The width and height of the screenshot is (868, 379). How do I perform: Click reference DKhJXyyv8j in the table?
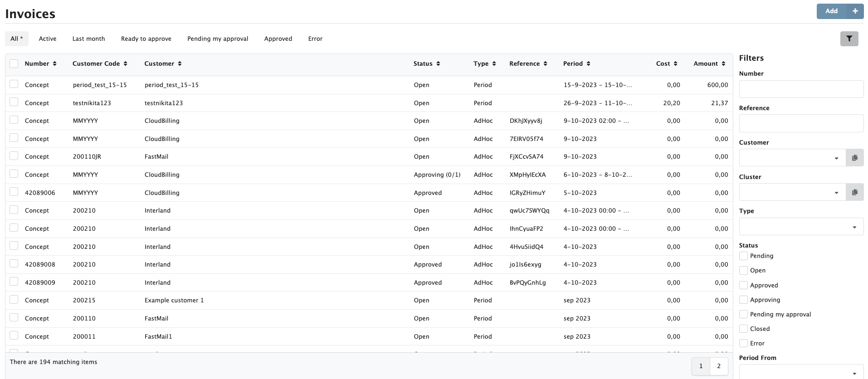pyautogui.click(x=526, y=121)
